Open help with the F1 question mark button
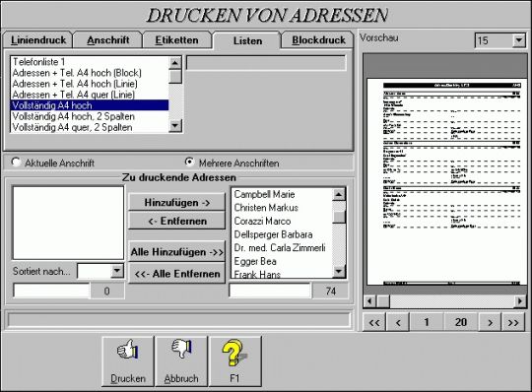This screenshot has height=392, width=532. coord(234,361)
